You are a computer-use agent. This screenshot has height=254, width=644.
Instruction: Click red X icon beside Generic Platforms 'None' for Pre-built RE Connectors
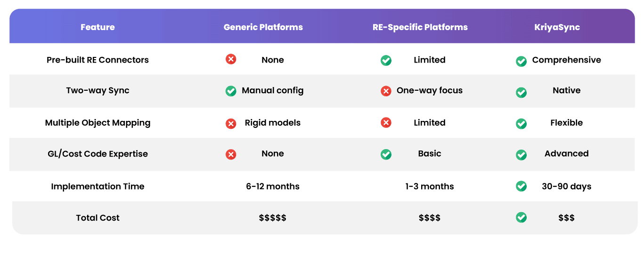[231, 59]
